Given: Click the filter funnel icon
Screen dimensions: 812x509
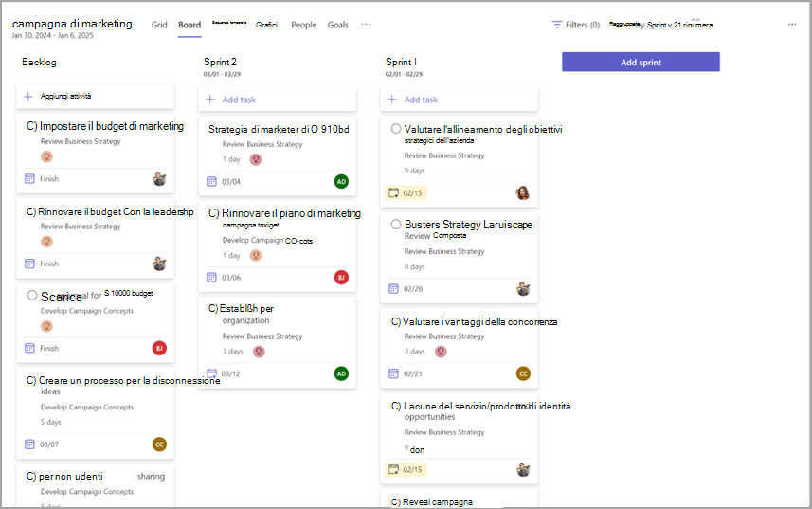Looking at the screenshot, I should (557, 25).
